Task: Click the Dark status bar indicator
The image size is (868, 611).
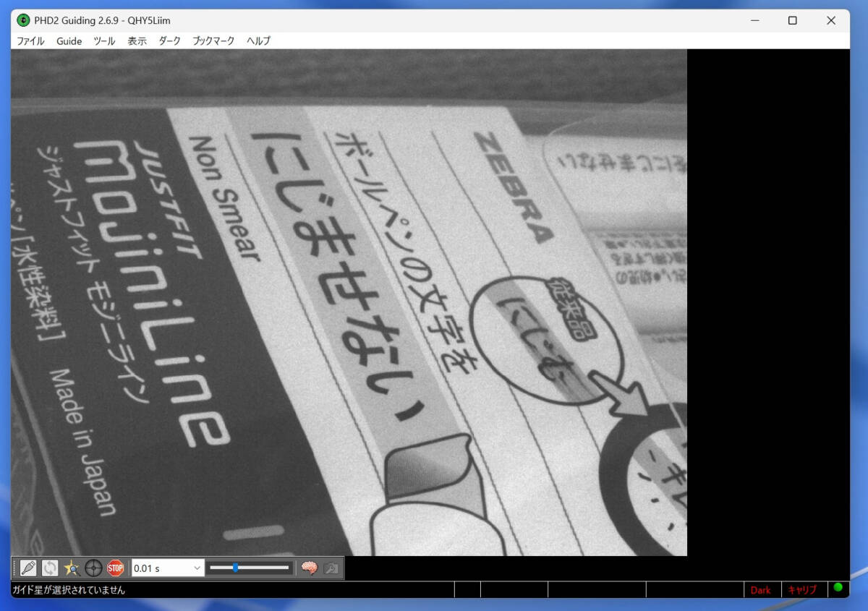Action: point(760,590)
